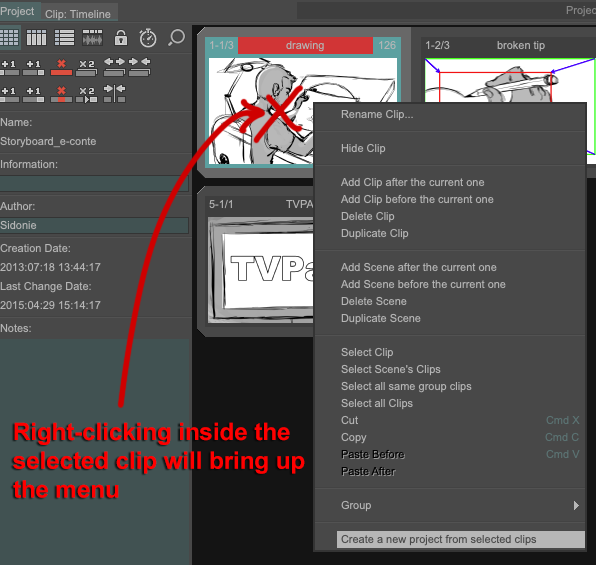Click creation date 2013:07:18 13:44:17
The width and height of the screenshot is (596, 565).
50,267
